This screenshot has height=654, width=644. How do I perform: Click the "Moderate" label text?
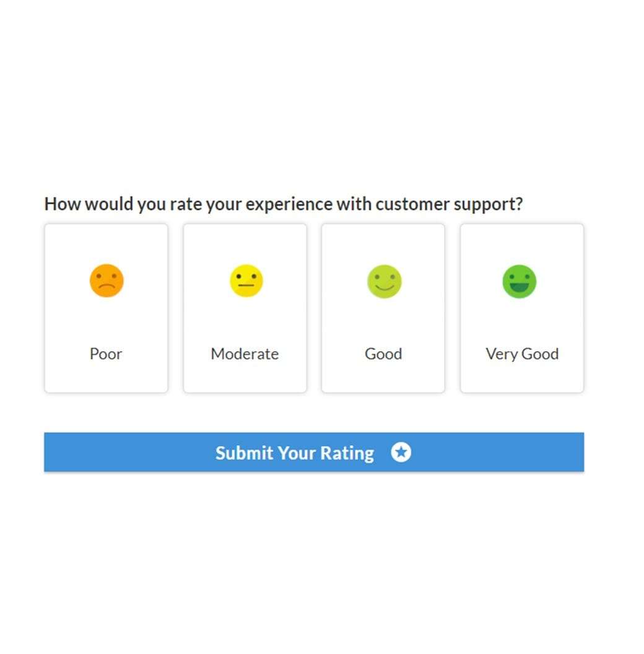coord(245,354)
